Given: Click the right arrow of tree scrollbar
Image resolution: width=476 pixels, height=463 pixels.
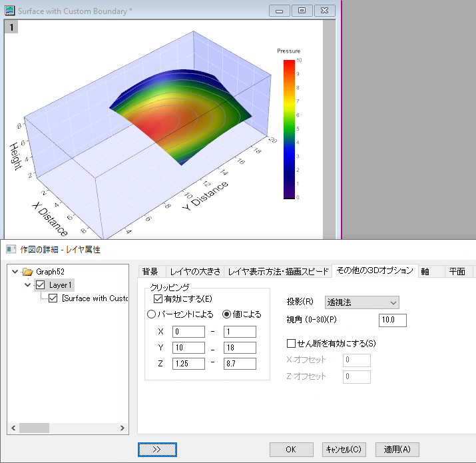Looking at the screenshot, I should tap(122, 428).
